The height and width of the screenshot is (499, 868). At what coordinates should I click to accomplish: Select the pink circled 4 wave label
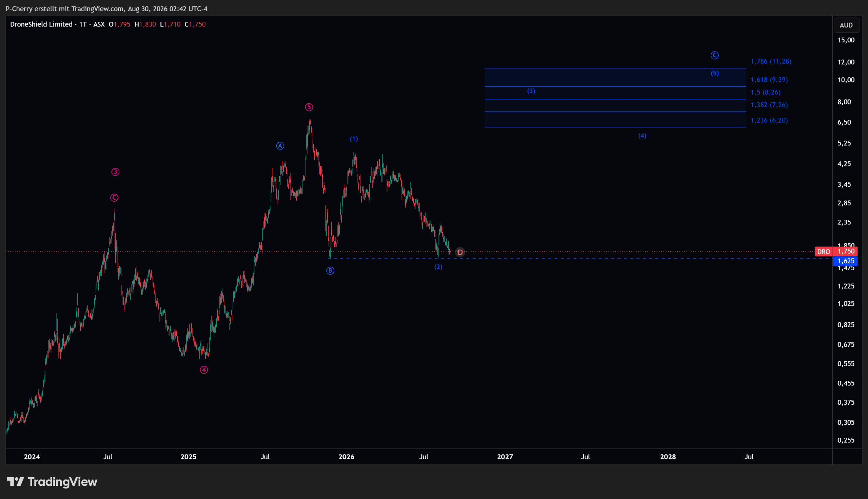204,370
